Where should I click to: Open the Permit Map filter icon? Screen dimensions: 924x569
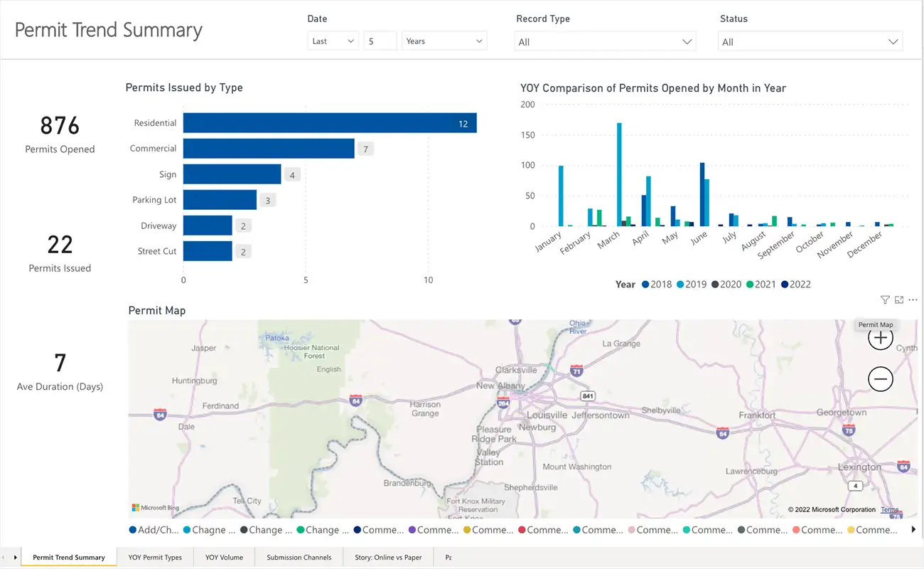[885, 300]
